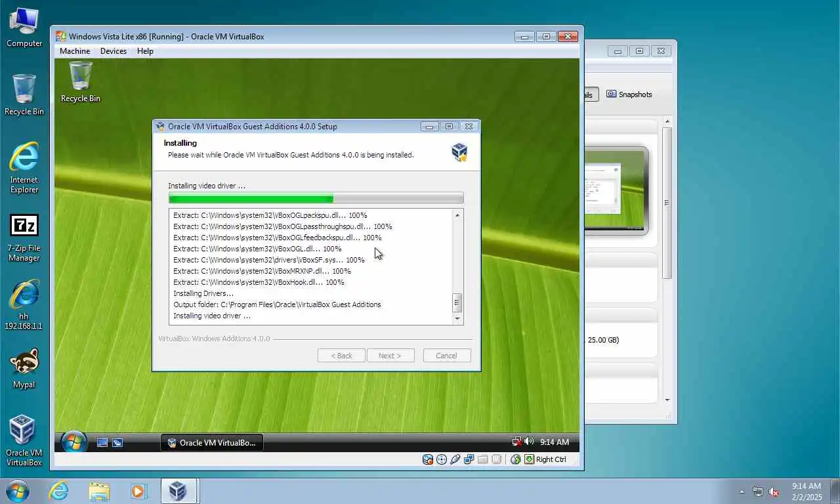Click guest Switch Between Windows icon

[117, 443]
